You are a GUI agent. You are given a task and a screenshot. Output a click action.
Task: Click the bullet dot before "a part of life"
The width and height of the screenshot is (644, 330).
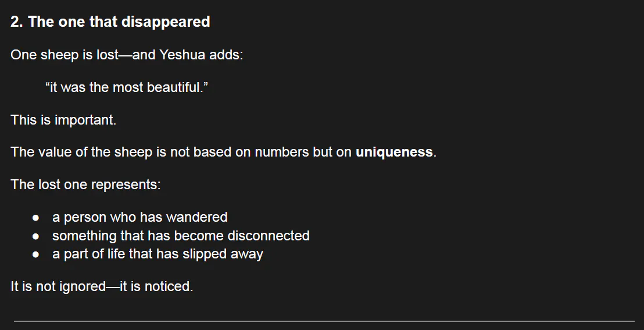[x=36, y=255]
